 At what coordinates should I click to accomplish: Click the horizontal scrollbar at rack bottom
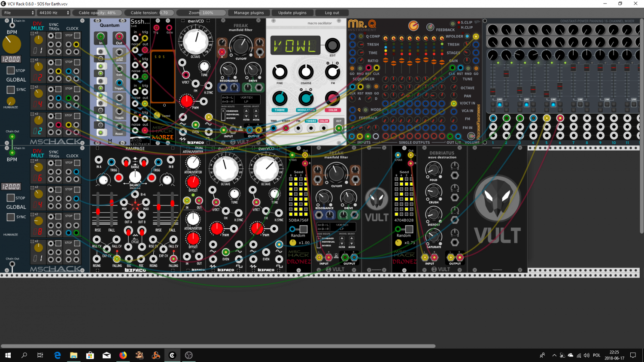[218, 346]
